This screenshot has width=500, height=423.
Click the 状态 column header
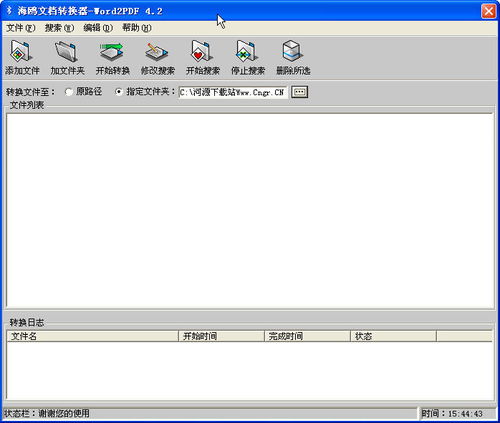[393, 336]
